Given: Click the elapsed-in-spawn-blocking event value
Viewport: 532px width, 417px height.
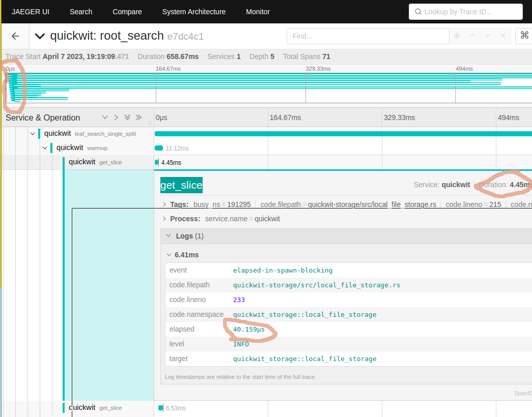Looking at the screenshot, I should 283,270.
